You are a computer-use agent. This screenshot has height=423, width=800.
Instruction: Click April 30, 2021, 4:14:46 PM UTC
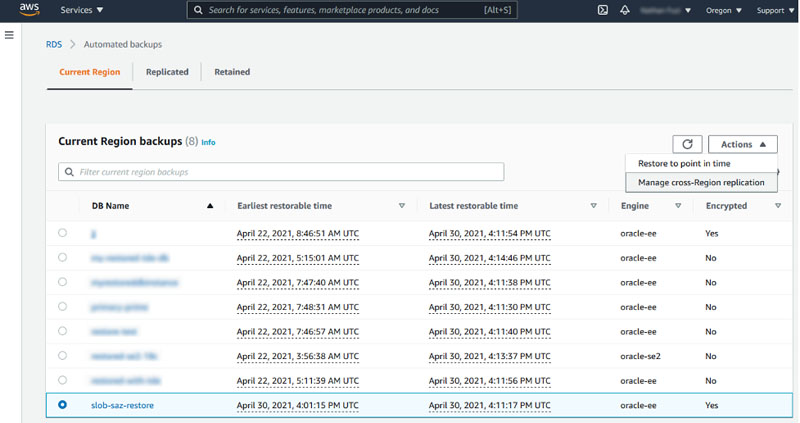[489, 258]
